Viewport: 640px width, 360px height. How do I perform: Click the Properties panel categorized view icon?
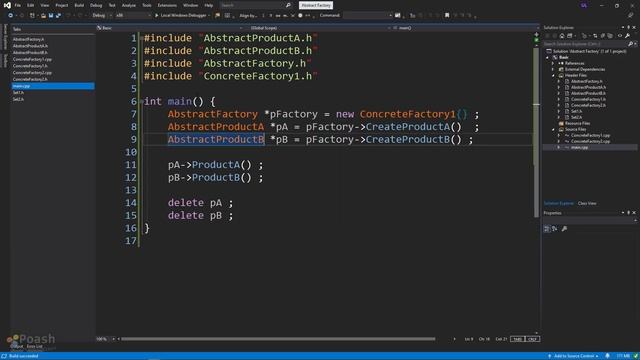point(547,229)
